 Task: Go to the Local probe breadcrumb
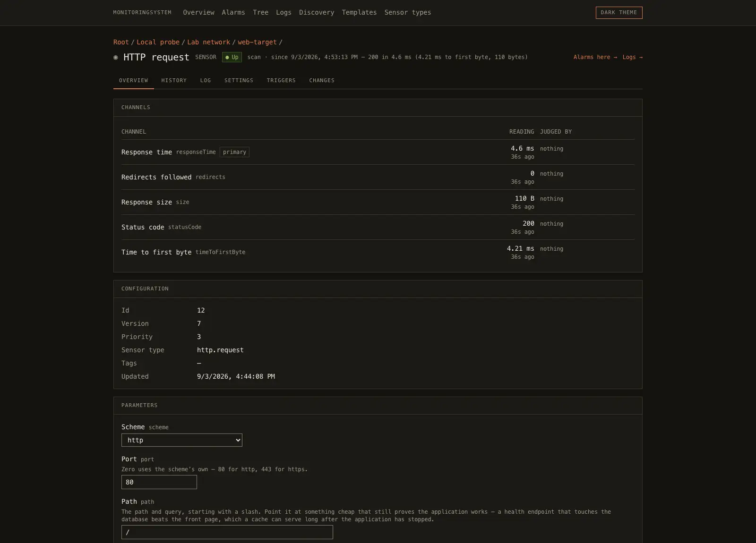click(158, 42)
